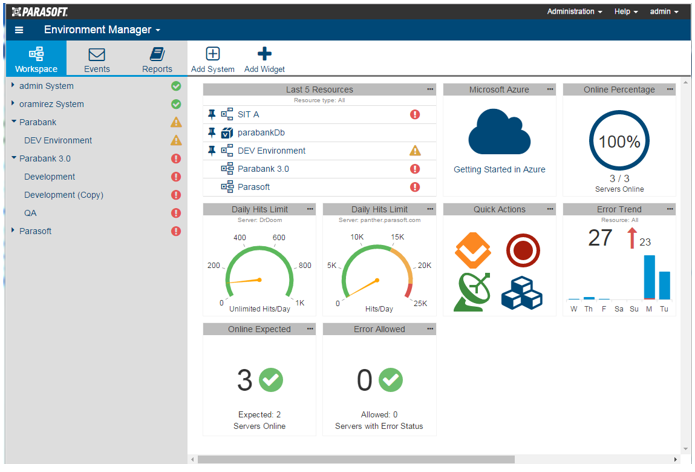Select Development under Parabank 3.0
Screen dimensions: 695x472
(50, 177)
